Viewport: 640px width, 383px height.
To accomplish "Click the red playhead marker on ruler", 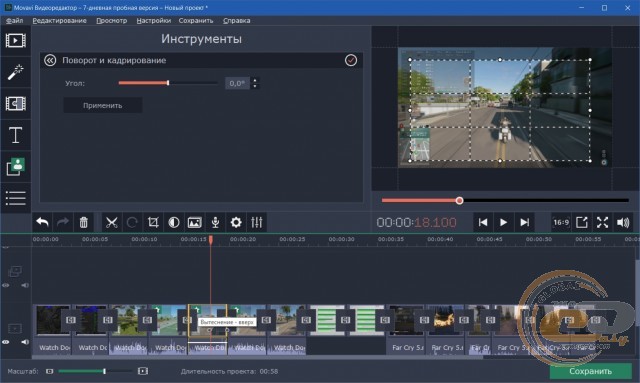I will click(x=211, y=240).
